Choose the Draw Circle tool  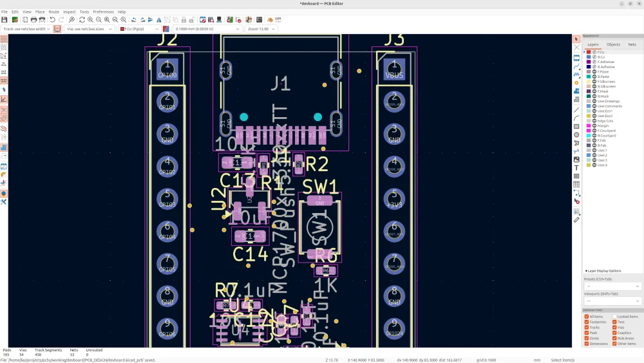click(576, 135)
